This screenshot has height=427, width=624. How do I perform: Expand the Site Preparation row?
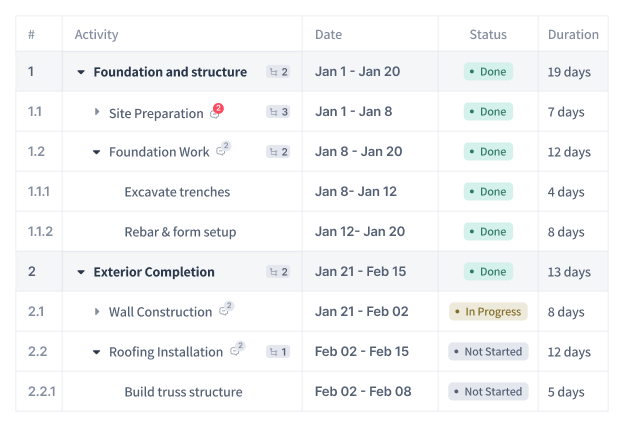coord(97,112)
